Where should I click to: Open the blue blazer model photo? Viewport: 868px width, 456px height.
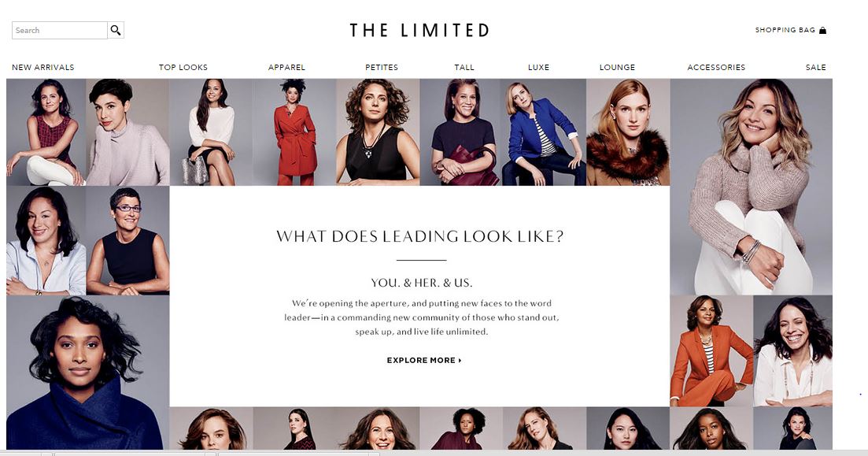coord(544,132)
